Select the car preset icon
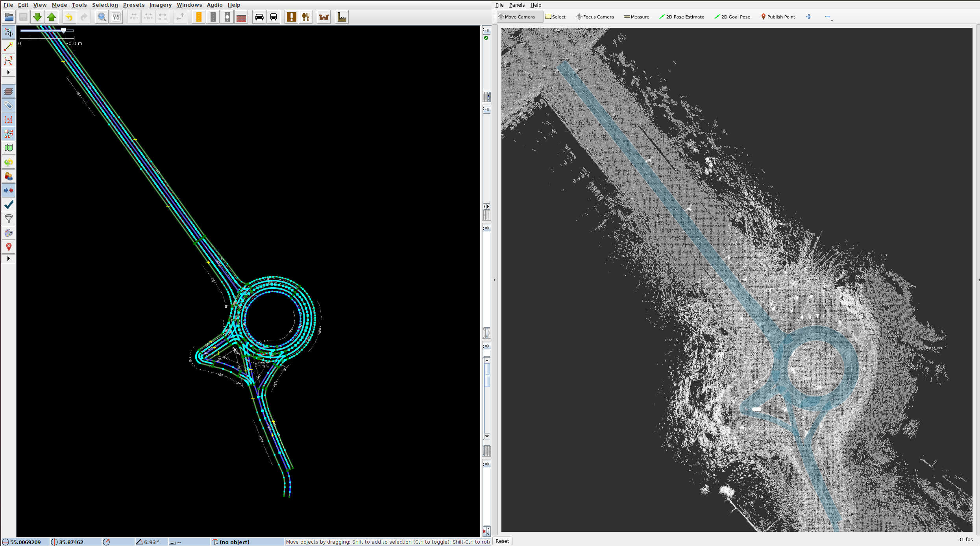This screenshot has width=980, height=546. point(259,17)
